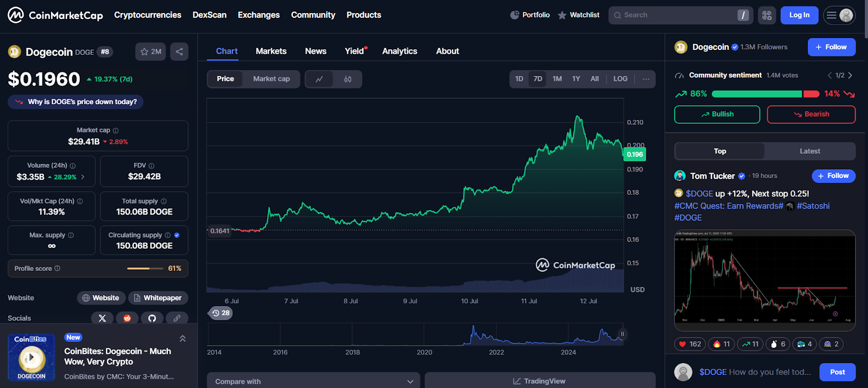Set chart range to 1M

point(557,79)
